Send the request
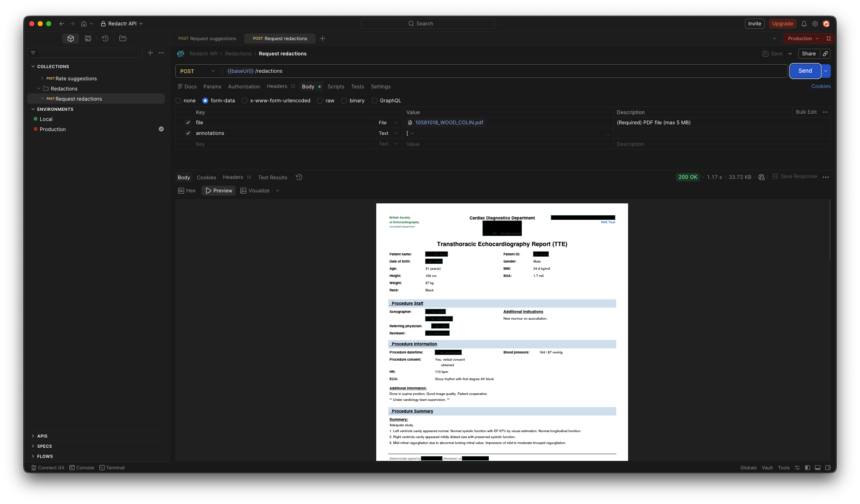This screenshot has height=504, width=860. point(805,71)
